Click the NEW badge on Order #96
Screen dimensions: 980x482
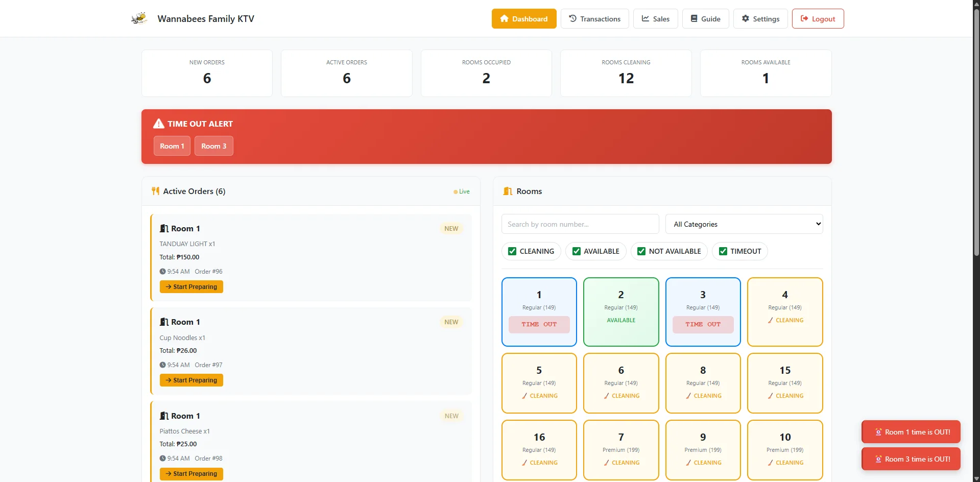(x=451, y=229)
